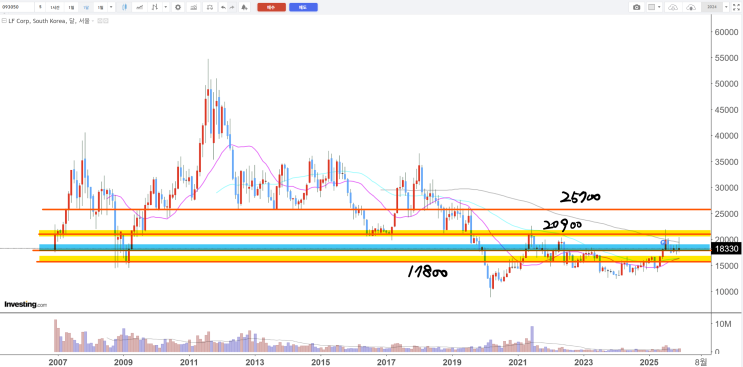Click the 2011 time axis label
This screenshot has height=367, width=743.
189,361
